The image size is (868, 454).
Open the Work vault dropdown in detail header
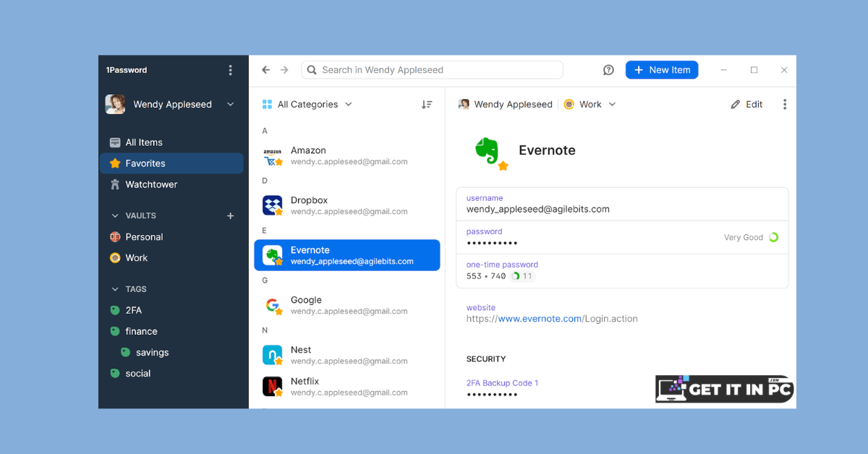point(590,104)
